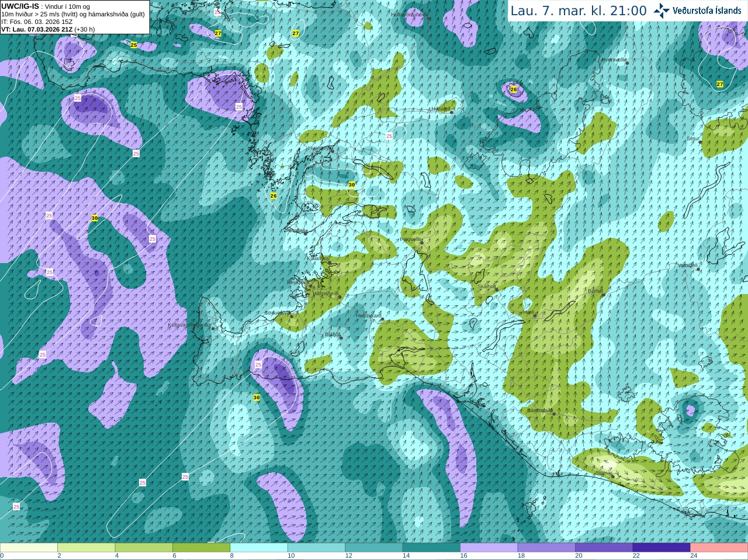The width and height of the screenshot is (748, 560).
Task: Click the Kjalarnes station label
Action: point(318,258)
